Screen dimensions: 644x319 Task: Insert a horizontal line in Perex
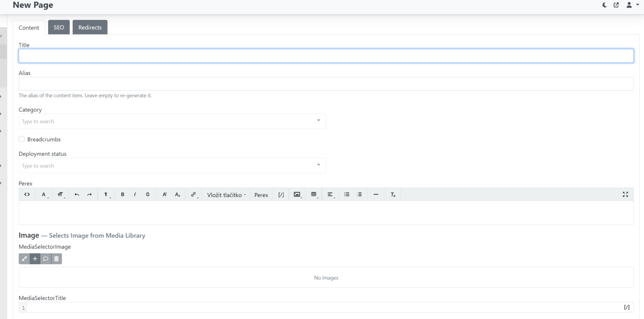(376, 194)
